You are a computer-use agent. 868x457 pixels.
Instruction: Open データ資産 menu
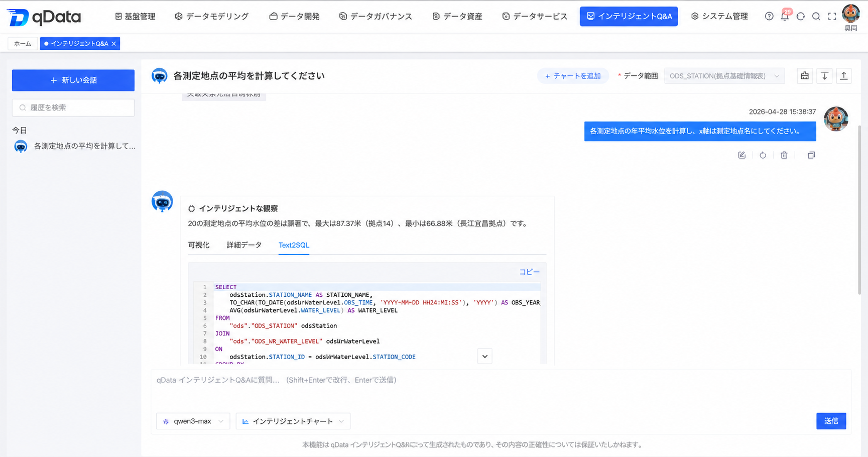(457, 16)
